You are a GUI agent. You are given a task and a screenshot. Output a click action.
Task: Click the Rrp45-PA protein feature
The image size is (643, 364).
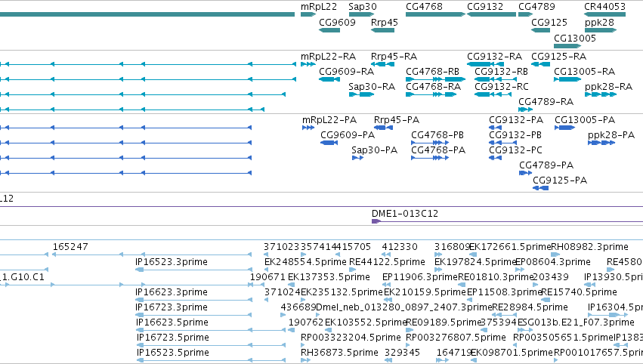[x=383, y=128]
